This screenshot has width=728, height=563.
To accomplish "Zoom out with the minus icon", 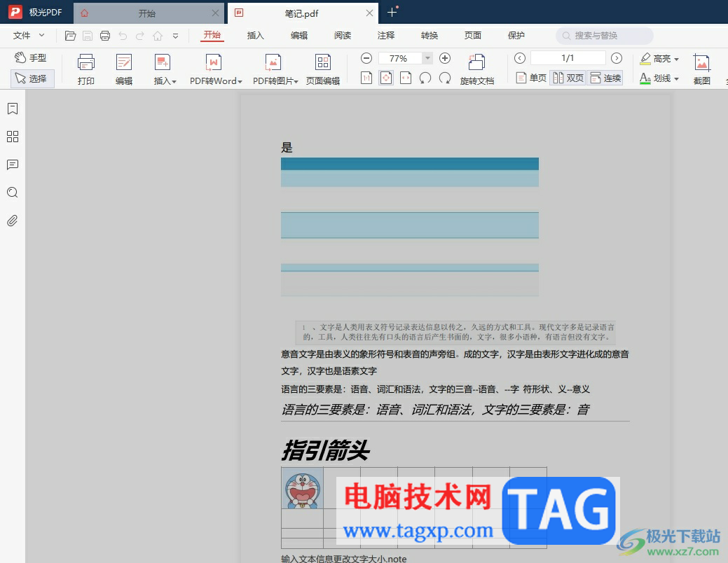I will [x=366, y=58].
